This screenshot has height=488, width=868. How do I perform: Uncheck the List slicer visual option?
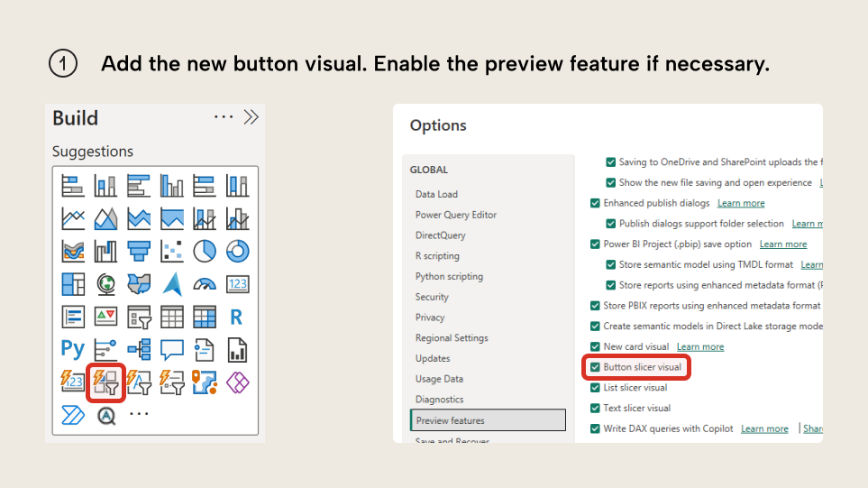click(x=595, y=388)
